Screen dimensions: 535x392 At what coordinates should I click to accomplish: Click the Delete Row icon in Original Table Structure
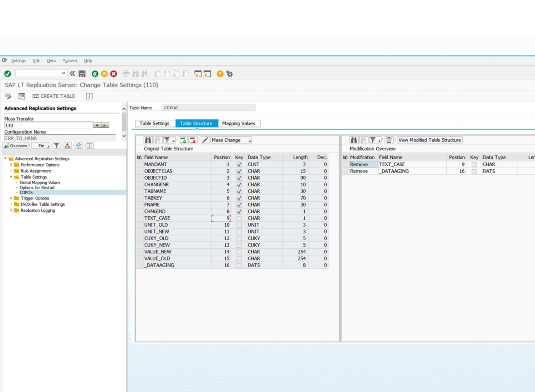(x=193, y=140)
